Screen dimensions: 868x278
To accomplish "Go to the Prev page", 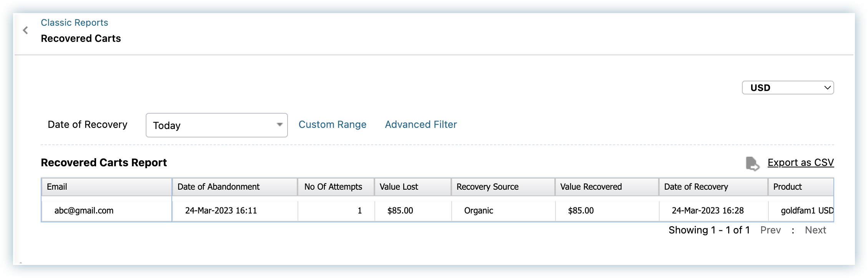I will point(770,230).
